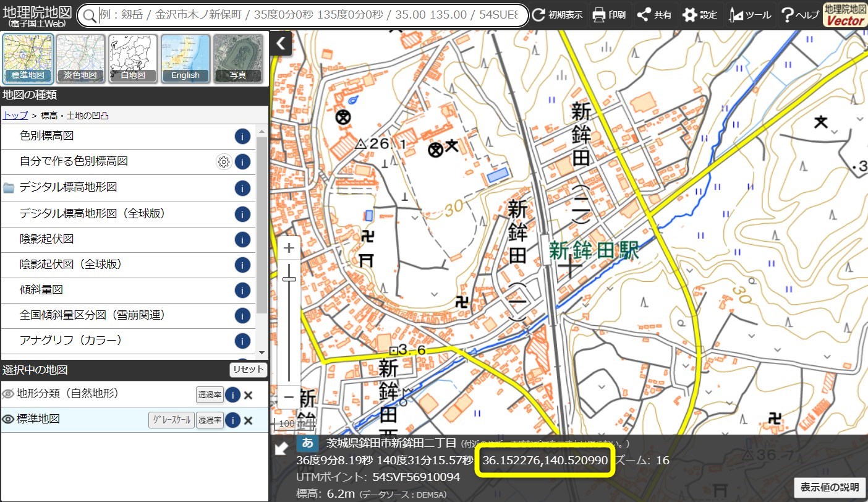Select 色別標高図 layer
The image size is (868, 502).
click(x=47, y=135)
